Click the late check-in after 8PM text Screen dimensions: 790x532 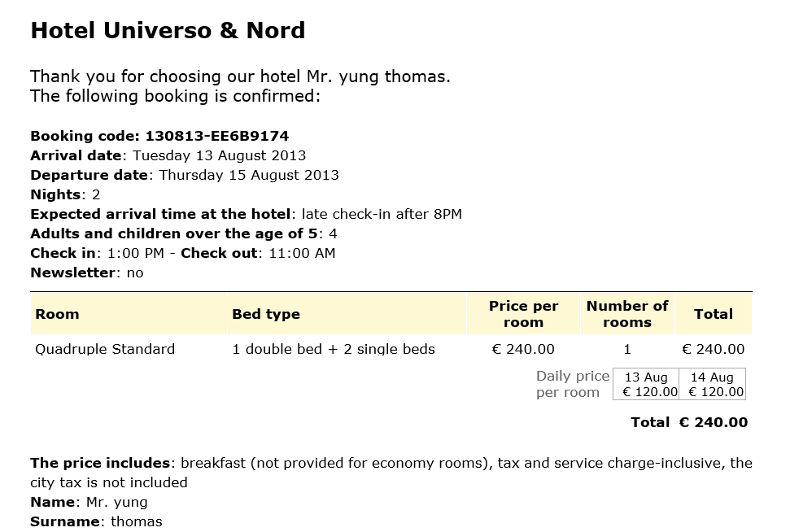click(382, 214)
